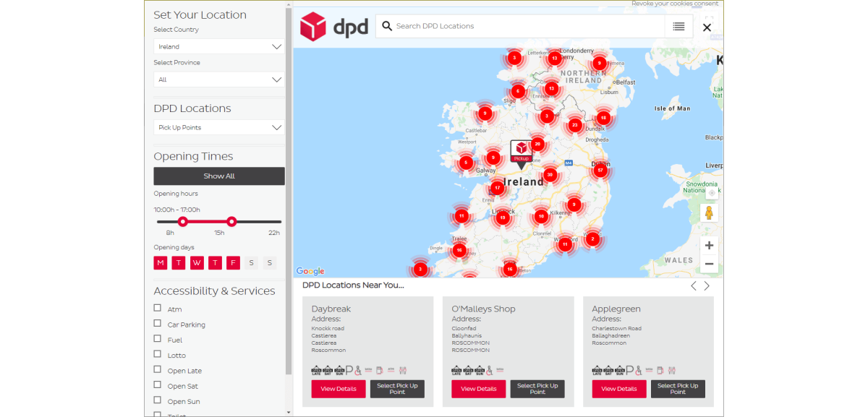Tick the Open Late checkbox
This screenshot has width=868, height=417.
(x=158, y=370)
